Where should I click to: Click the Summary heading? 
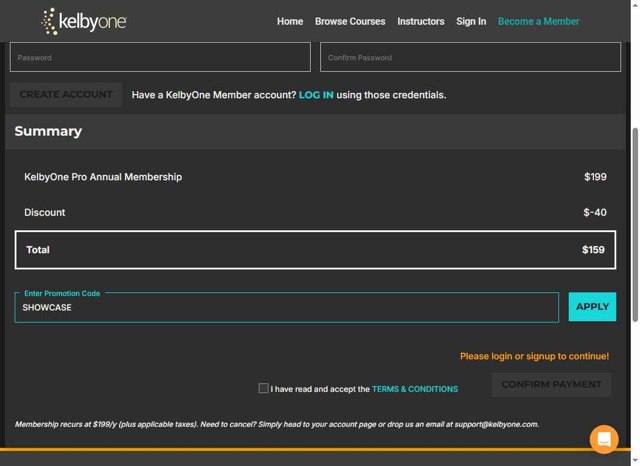pos(48,131)
